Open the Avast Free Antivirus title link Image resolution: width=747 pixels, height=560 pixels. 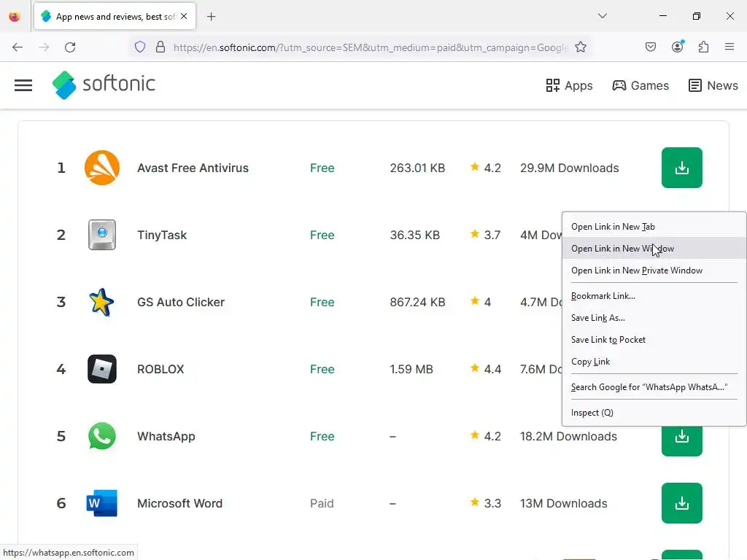[193, 168]
